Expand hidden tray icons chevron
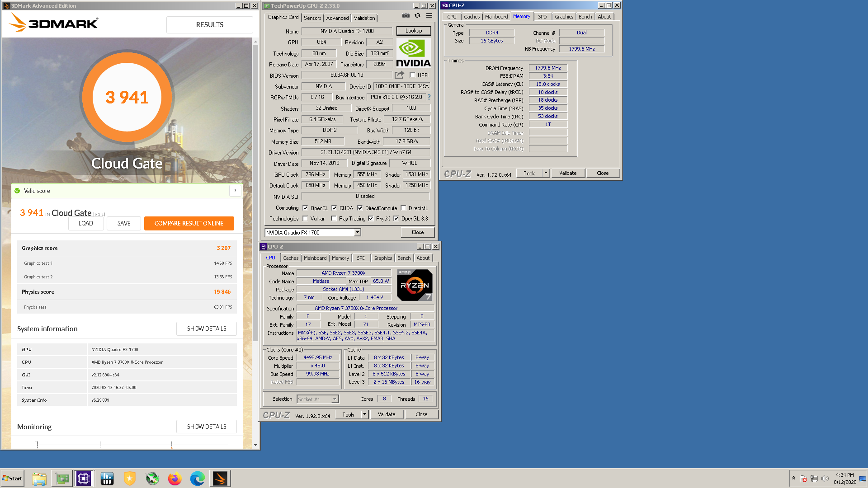The width and height of the screenshot is (868, 488). click(x=793, y=478)
